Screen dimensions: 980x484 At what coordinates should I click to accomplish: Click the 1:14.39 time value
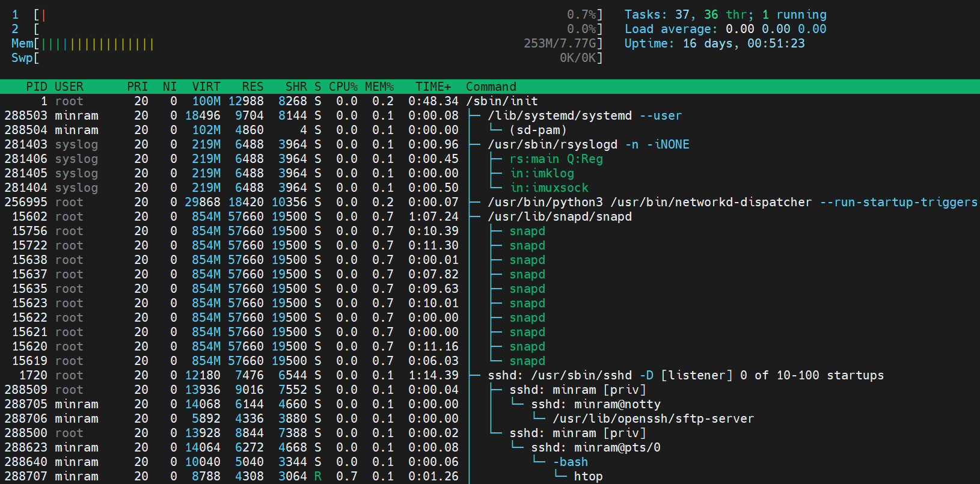coord(433,375)
